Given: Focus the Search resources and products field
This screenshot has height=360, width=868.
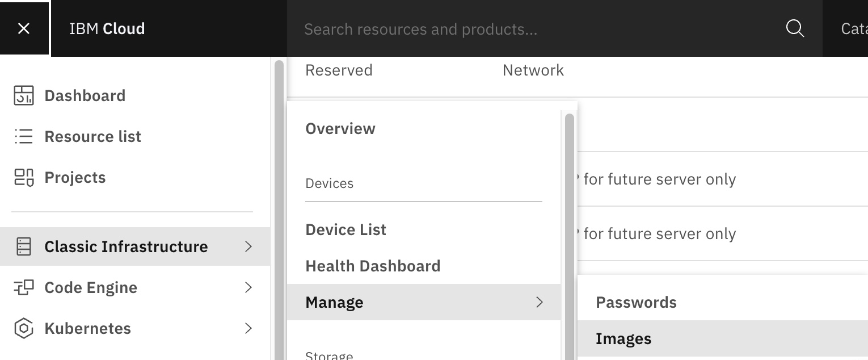Looking at the screenshot, I should (533, 28).
